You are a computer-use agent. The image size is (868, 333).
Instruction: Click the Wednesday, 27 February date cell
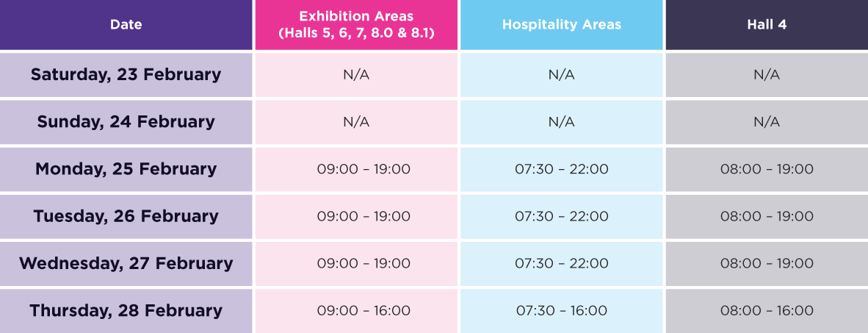coord(126,263)
